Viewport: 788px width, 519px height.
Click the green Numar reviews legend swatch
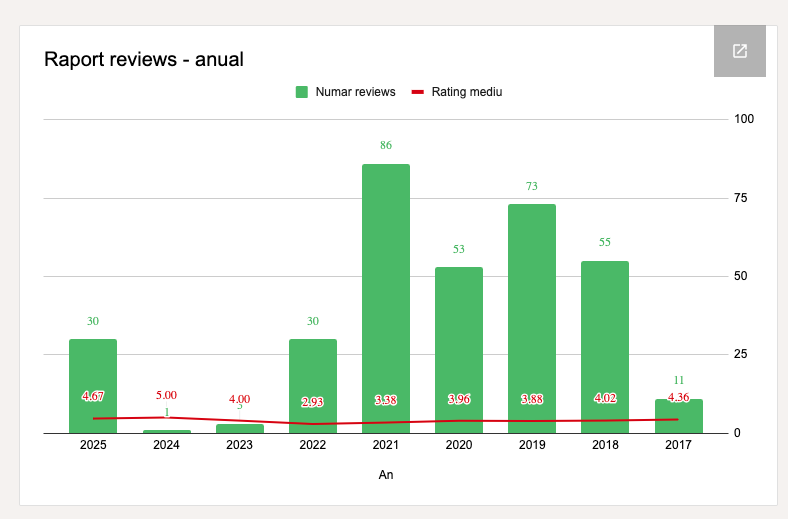point(301,92)
